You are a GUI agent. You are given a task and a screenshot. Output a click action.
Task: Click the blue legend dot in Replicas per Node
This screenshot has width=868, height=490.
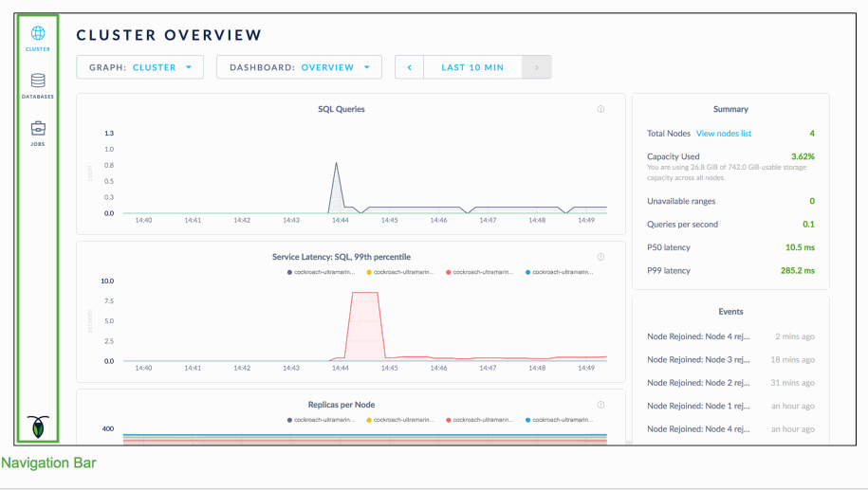tap(527, 419)
